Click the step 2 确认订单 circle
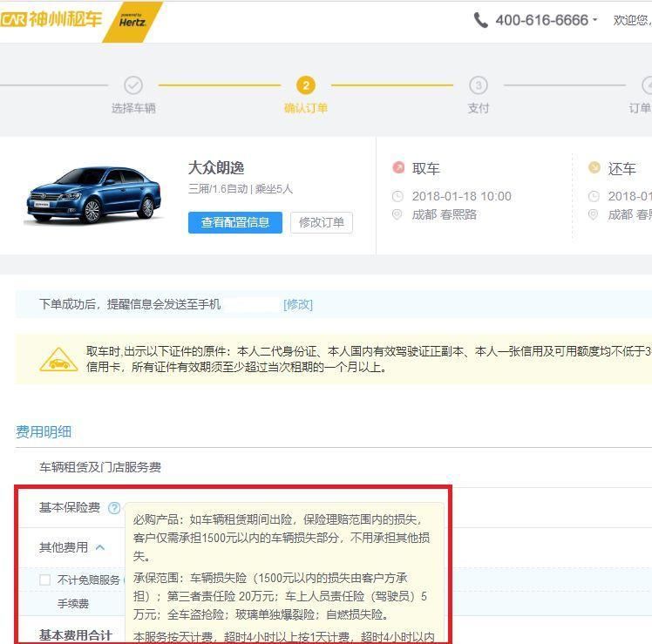The width and height of the screenshot is (652, 644). click(306, 85)
